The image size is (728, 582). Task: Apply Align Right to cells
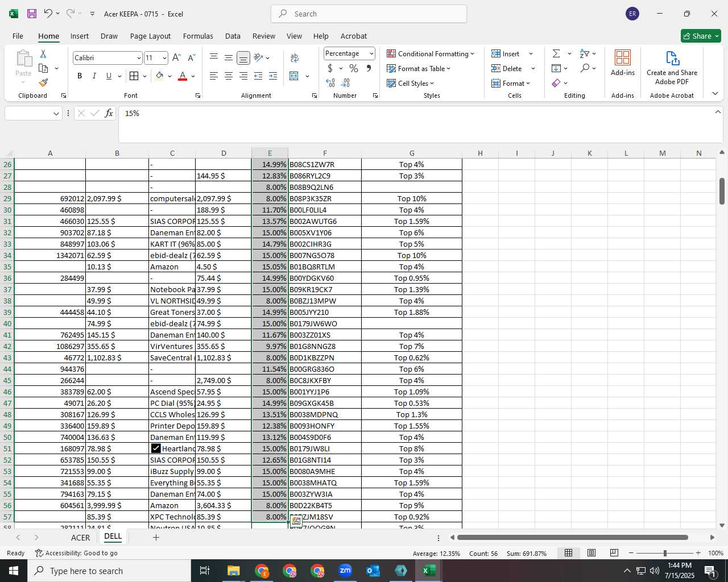[243, 76]
